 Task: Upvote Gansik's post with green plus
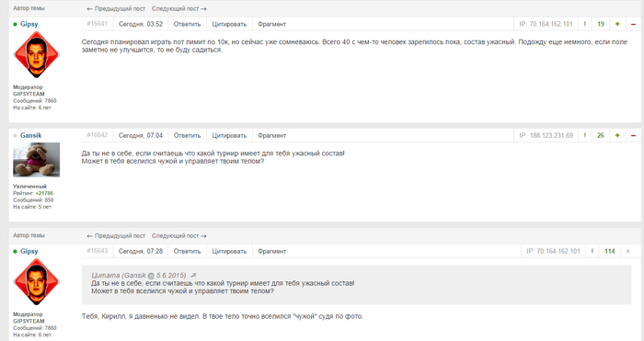pos(617,135)
